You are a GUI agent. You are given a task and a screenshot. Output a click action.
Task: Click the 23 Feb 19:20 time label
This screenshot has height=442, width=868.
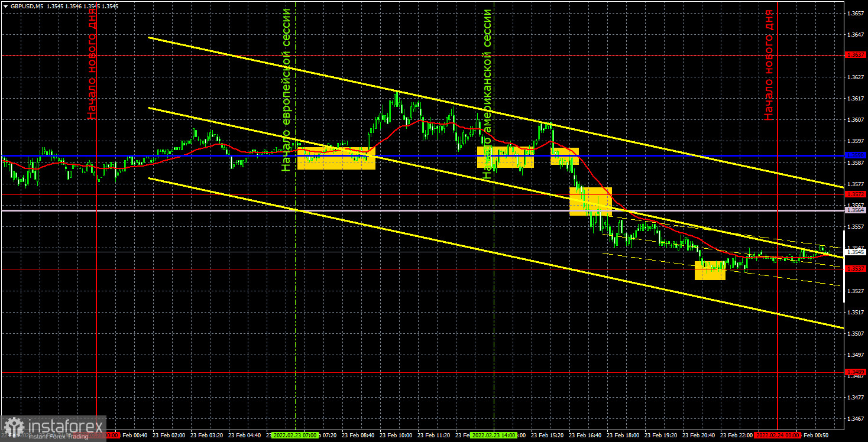pos(660,435)
